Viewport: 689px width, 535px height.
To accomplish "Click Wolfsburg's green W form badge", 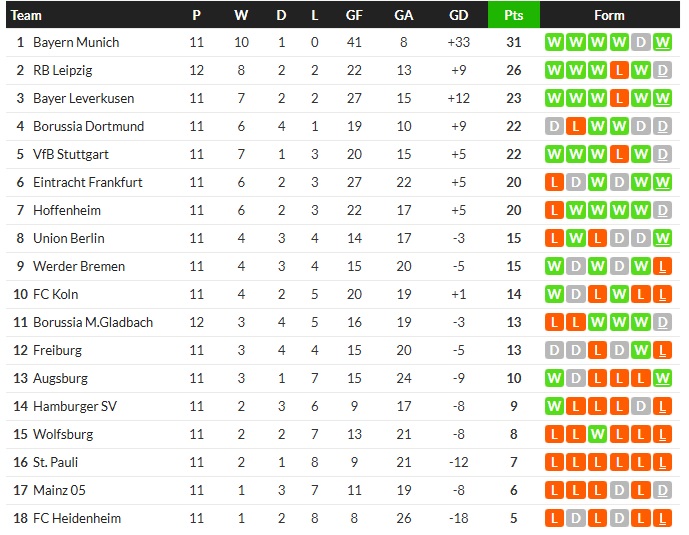I will point(597,435).
